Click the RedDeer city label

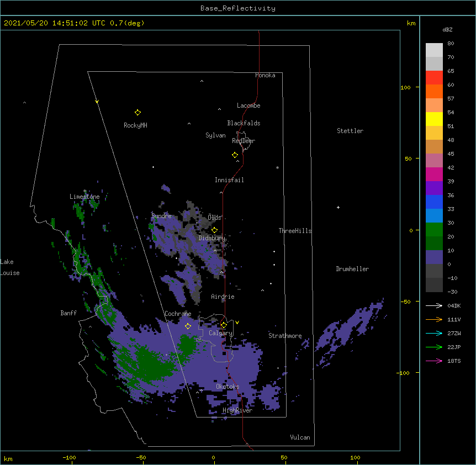pyautogui.click(x=244, y=141)
